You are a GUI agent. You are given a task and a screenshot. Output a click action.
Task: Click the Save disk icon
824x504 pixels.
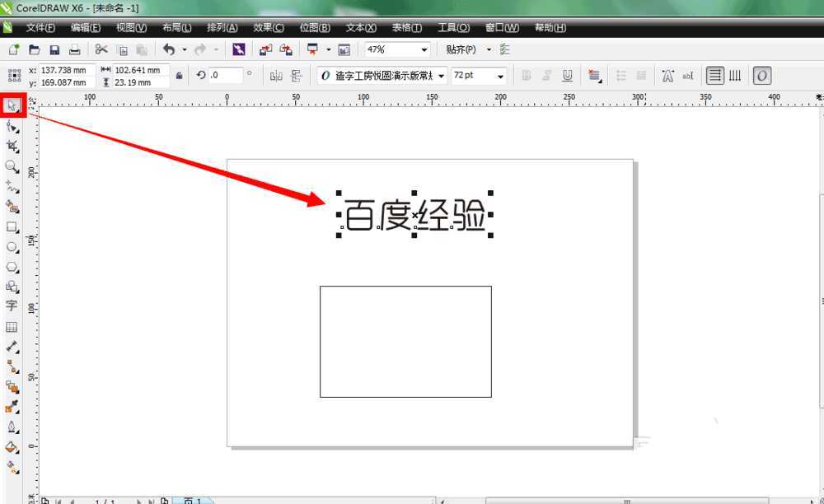[54, 50]
